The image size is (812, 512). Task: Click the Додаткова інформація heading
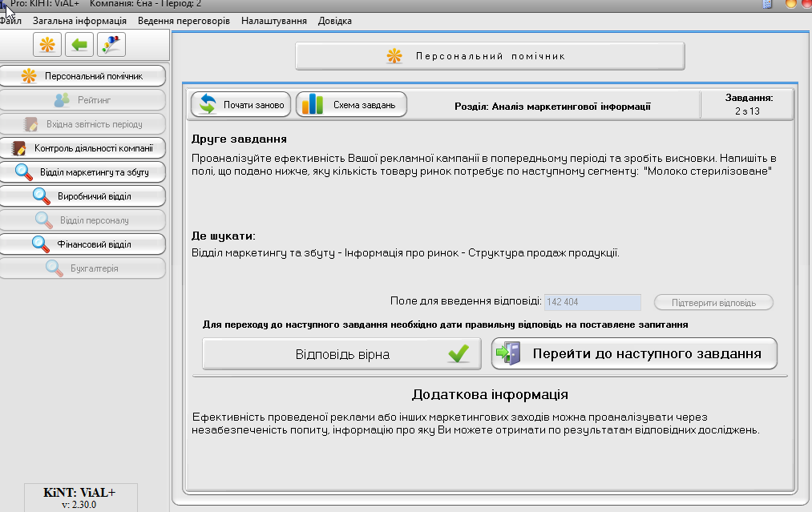pyautogui.click(x=490, y=394)
